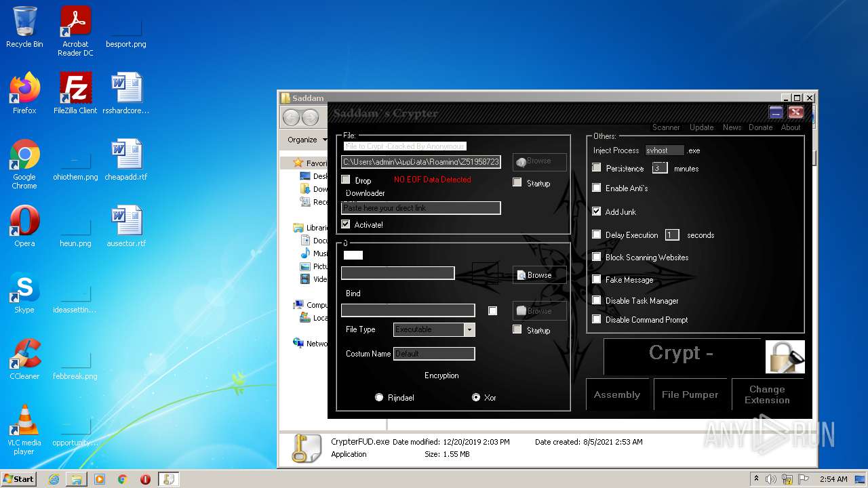Click Back arrow in Saddam Explorer window
The width and height of the screenshot is (868, 488).
pyautogui.click(x=292, y=117)
